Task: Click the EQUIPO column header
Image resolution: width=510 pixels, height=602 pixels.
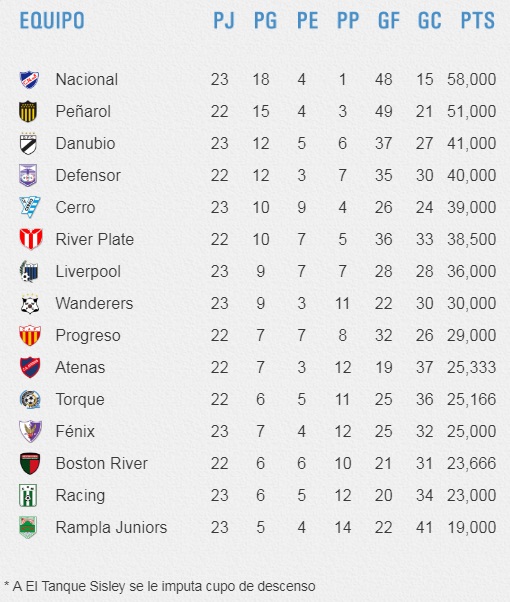Action: pos(52,20)
